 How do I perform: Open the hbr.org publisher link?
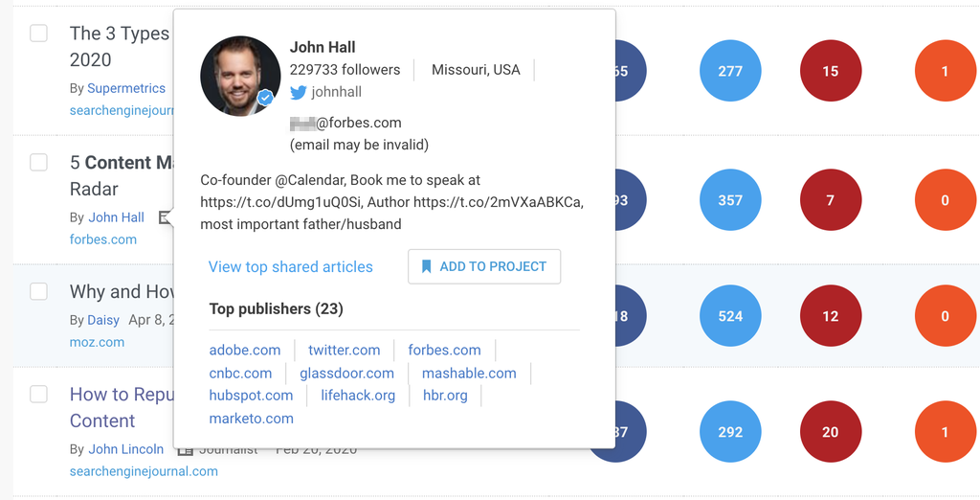445,396
